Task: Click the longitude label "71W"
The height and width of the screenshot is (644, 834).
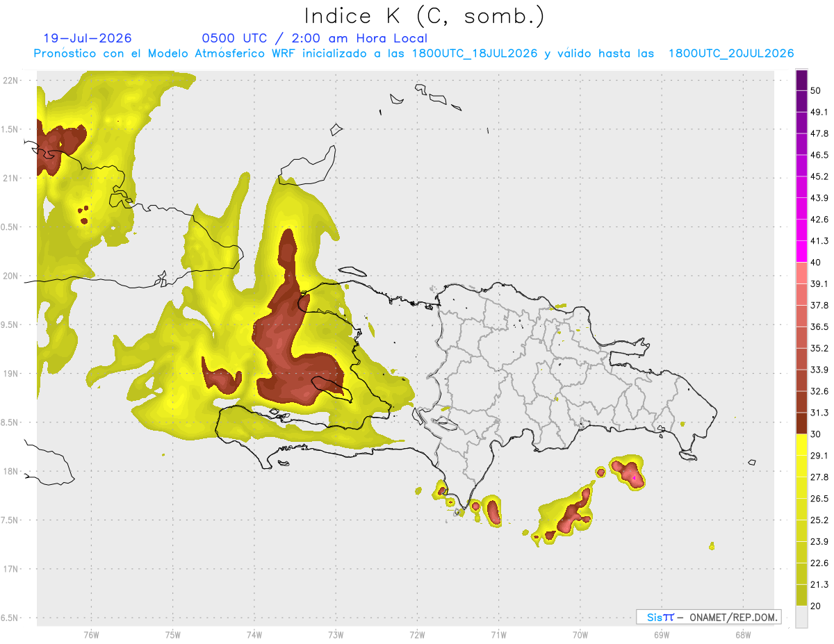Action: [x=498, y=635]
